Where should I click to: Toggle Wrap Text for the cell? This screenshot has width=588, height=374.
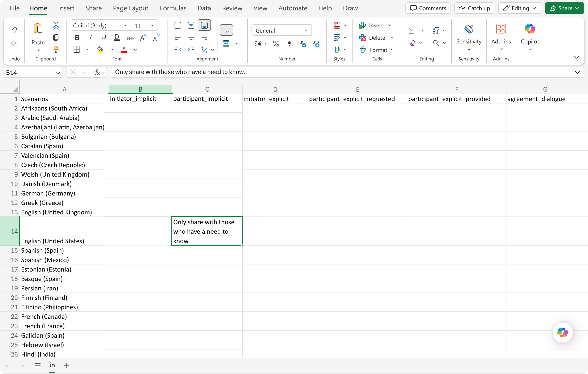coord(226,30)
